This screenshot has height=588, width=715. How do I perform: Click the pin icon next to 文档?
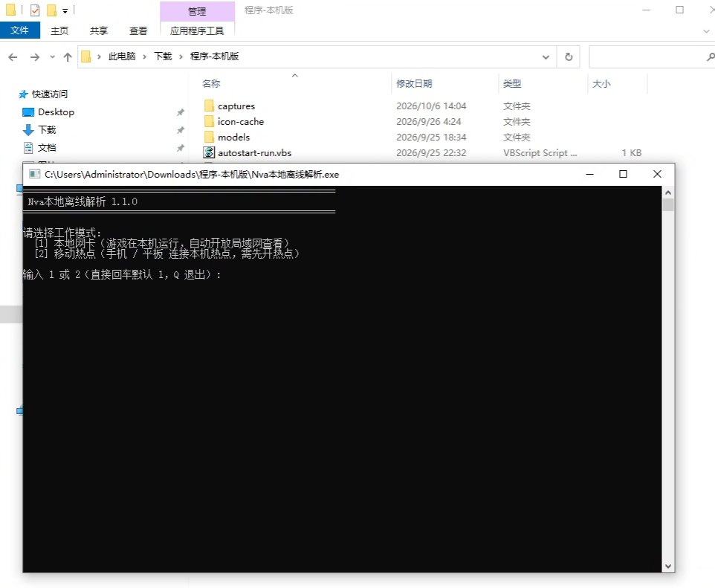pyautogui.click(x=180, y=148)
